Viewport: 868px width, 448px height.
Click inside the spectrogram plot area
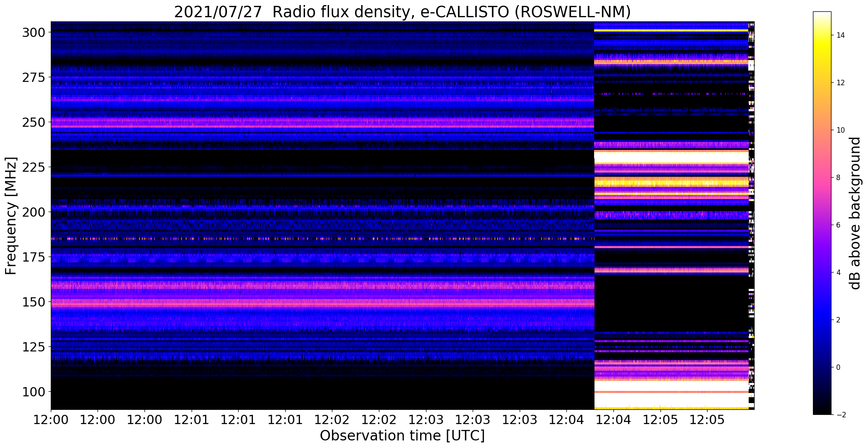coord(402,215)
